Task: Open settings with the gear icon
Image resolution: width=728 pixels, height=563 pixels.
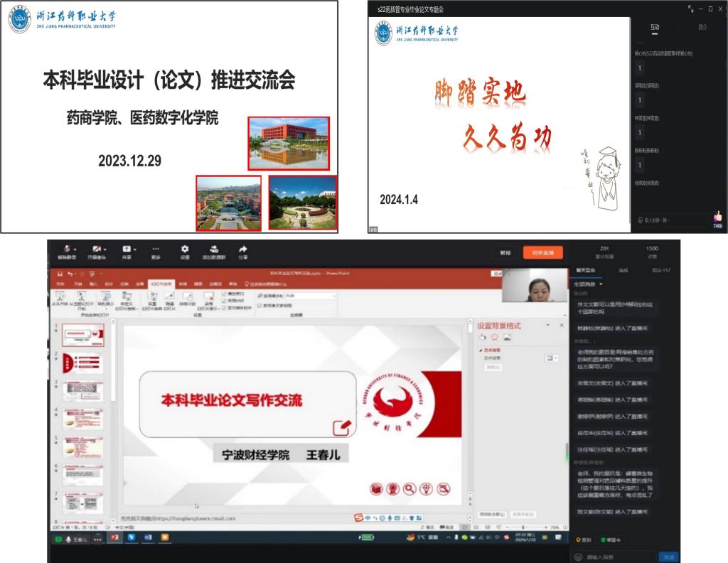Action: pyautogui.click(x=185, y=249)
